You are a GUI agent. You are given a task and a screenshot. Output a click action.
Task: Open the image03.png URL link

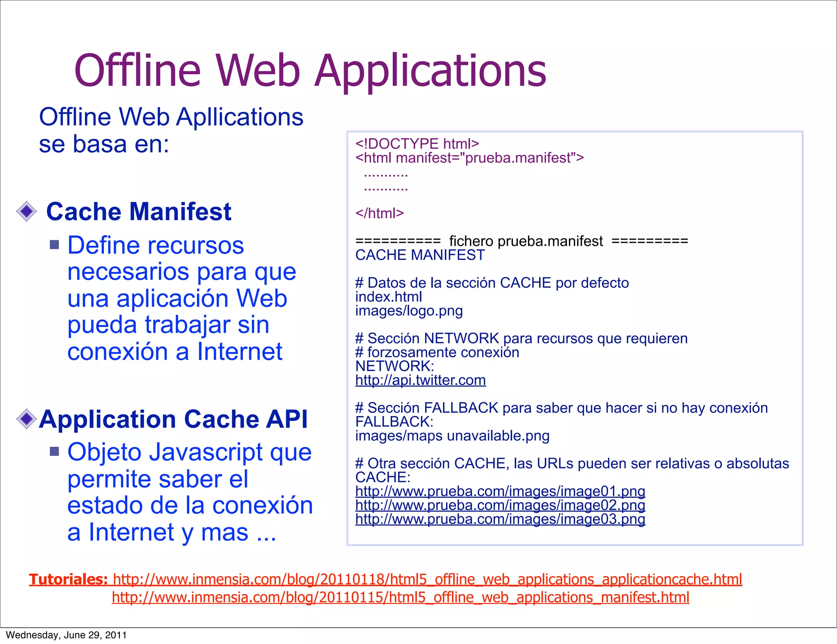[500, 519]
